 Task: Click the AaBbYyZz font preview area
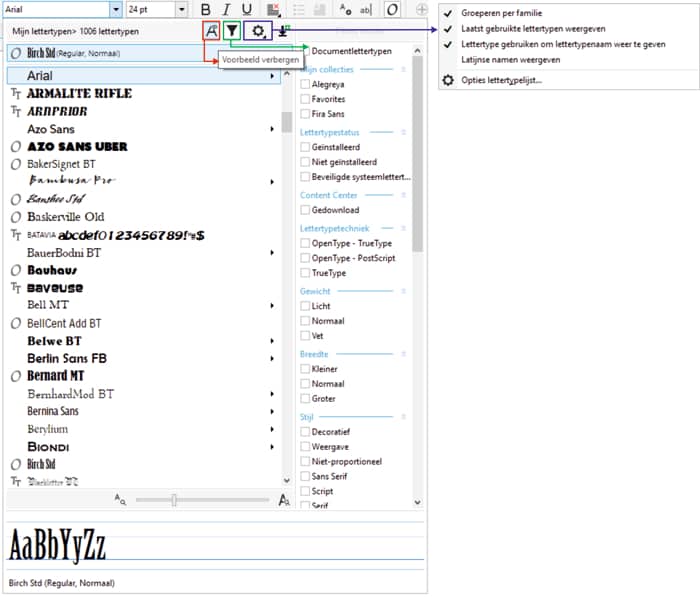(x=58, y=547)
